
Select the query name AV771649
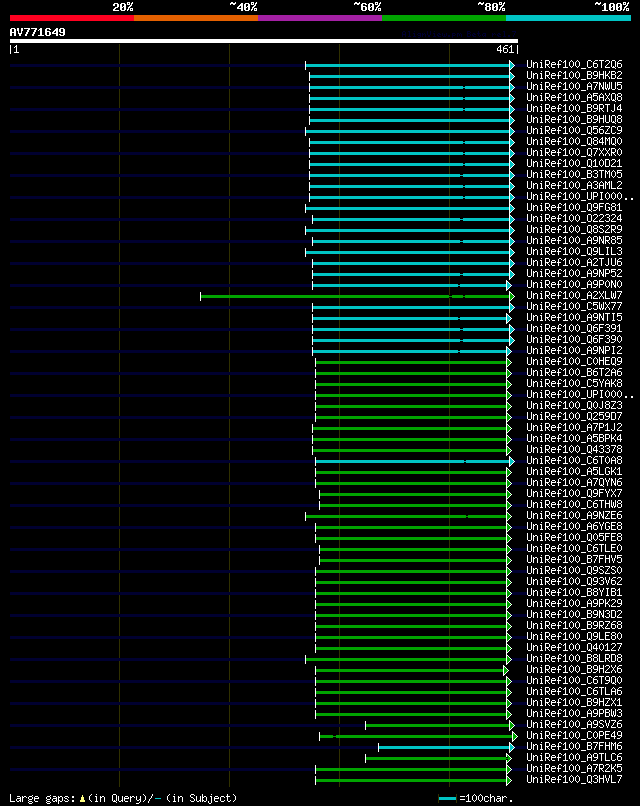38,32
